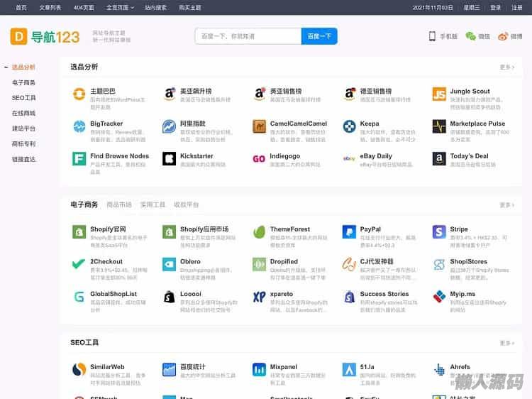Select 选品分析 in sidebar
This screenshot has height=399, width=532.
tap(23, 67)
